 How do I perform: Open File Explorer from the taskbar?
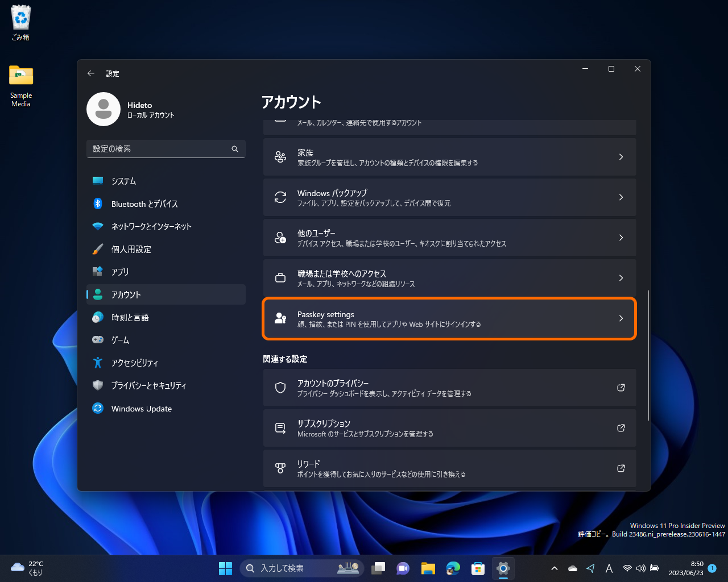428,568
